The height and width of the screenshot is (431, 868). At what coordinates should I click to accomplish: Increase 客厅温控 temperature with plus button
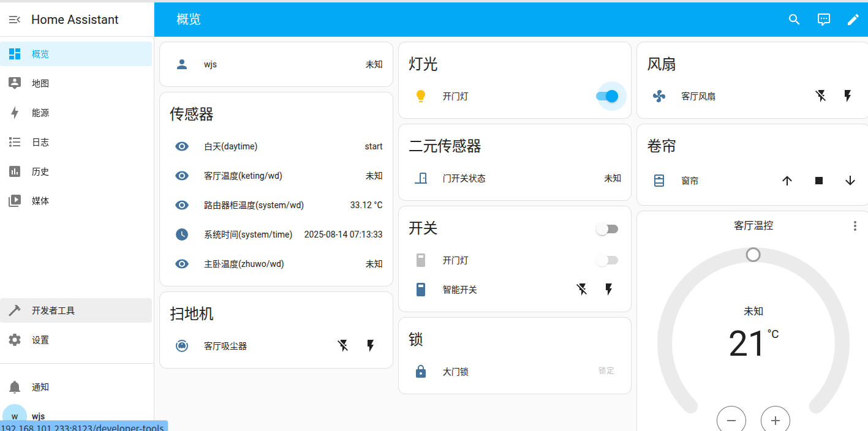pyautogui.click(x=776, y=420)
